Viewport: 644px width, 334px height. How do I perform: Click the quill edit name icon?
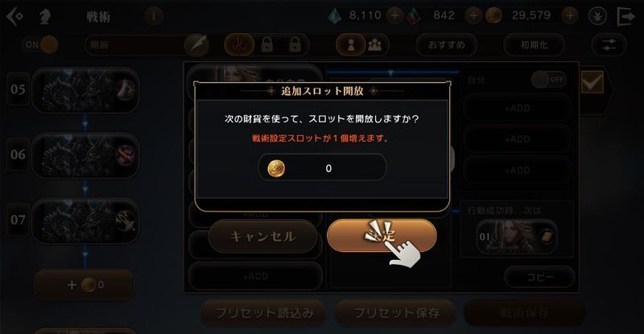point(196,45)
